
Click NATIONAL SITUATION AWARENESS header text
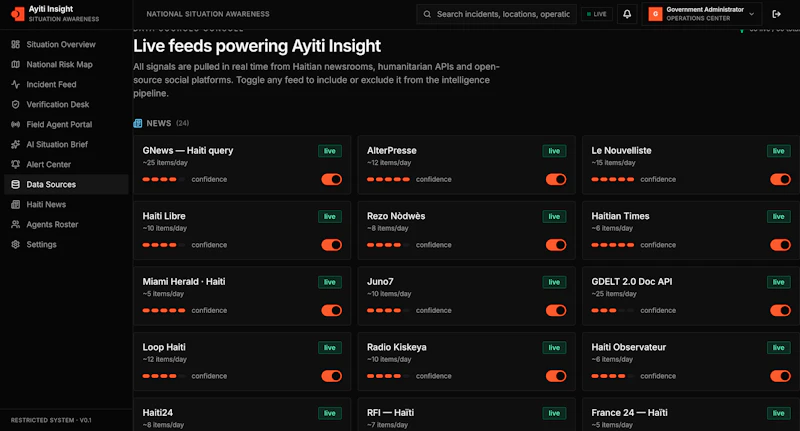208,14
